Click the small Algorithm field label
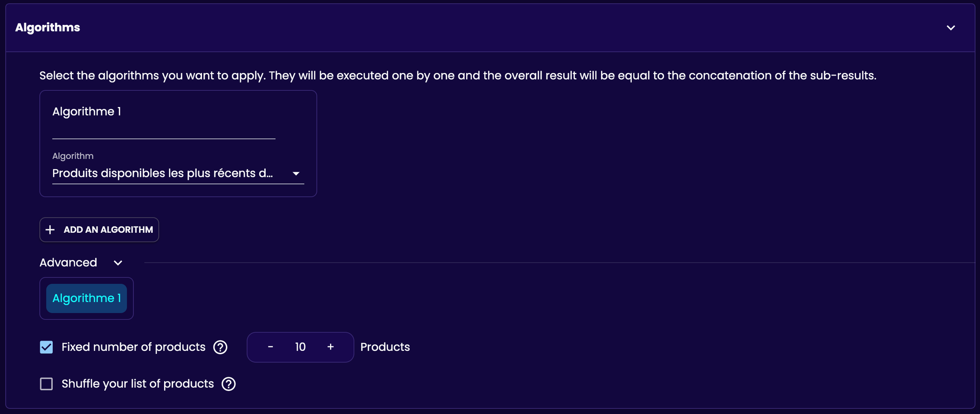The height and width of the screenshot is (414, 980). 73,156
